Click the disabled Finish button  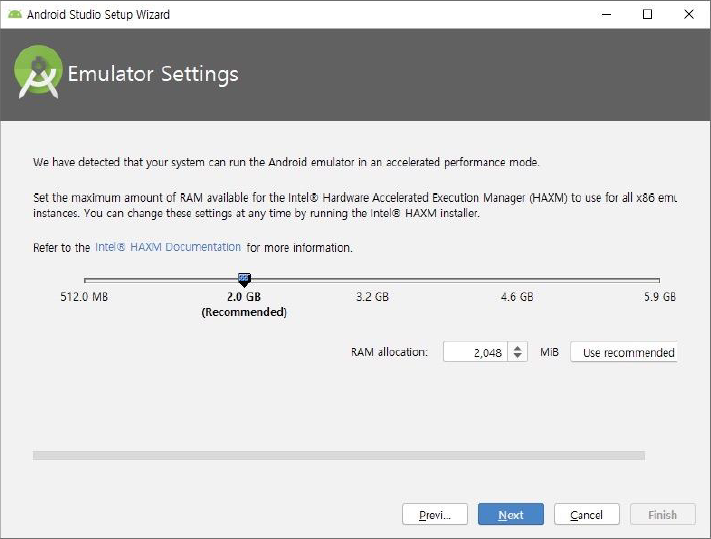coord(662,514)
